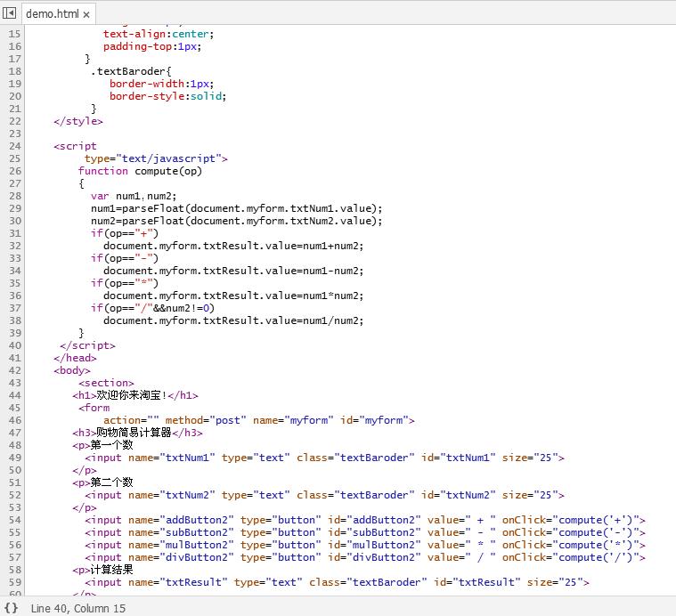The height and width of the screenshot is (616, 676).
Task: Click line number 31 in the gutter
Action: 14,233
